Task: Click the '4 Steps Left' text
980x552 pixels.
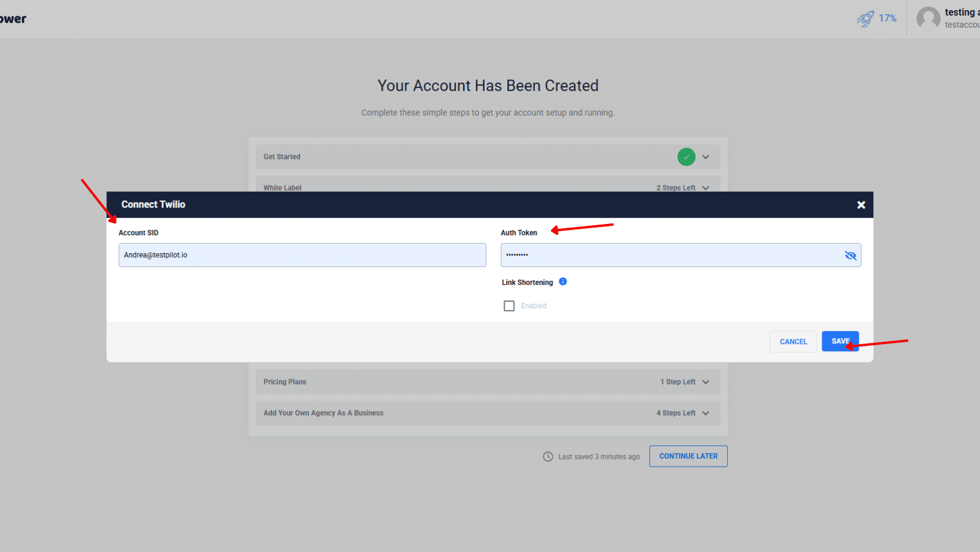Action: tap(676, 413)
